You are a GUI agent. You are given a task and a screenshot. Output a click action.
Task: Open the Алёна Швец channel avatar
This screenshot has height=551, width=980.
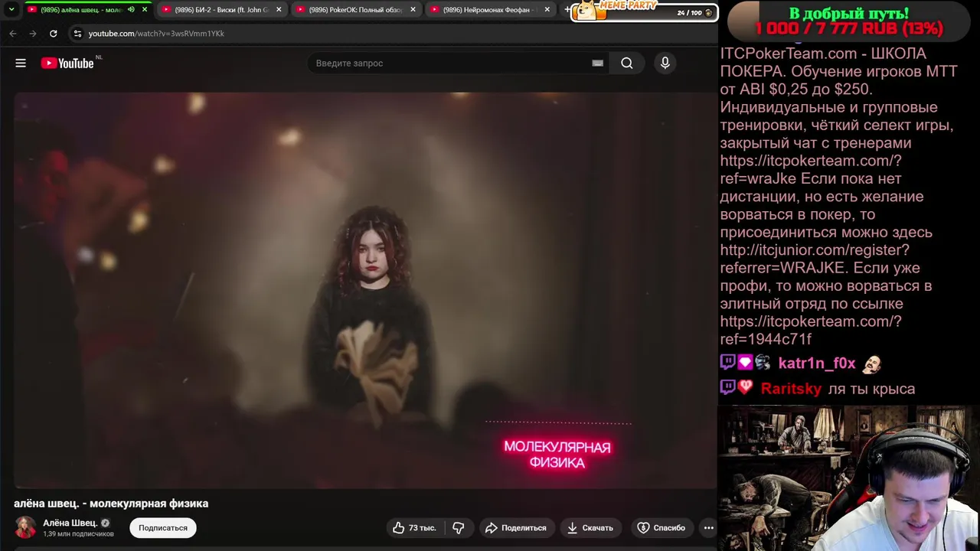[25, 527]
